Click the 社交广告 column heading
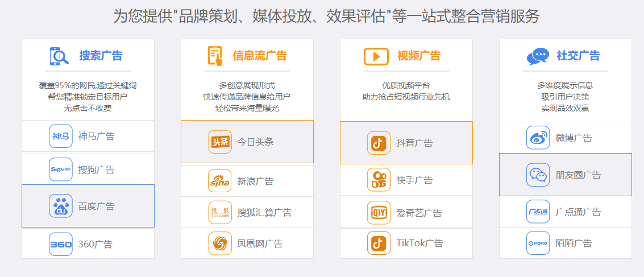 (578, 56)
